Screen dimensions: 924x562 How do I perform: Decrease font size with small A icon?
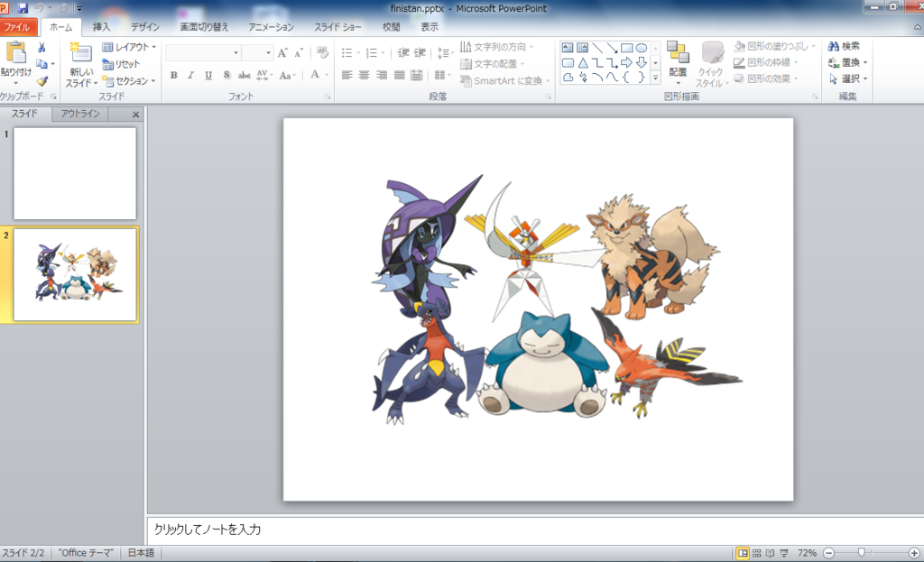tap(299, 53)
